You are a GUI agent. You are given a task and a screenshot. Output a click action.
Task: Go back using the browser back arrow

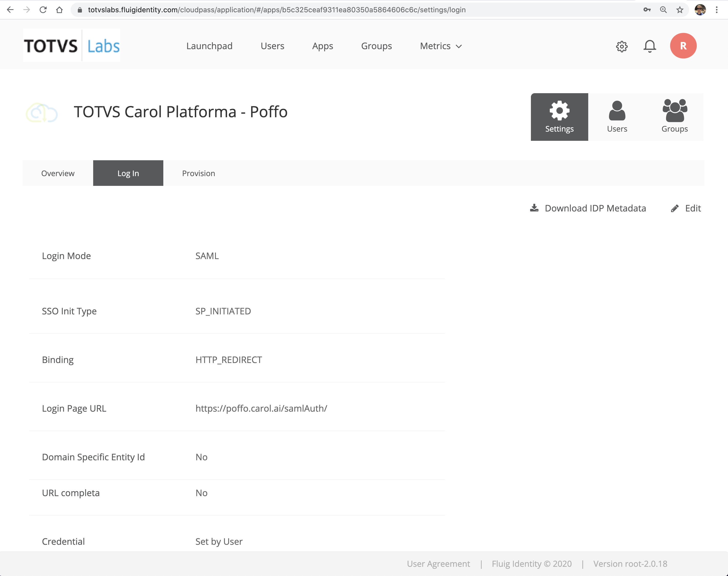click(x=10, y=10)
